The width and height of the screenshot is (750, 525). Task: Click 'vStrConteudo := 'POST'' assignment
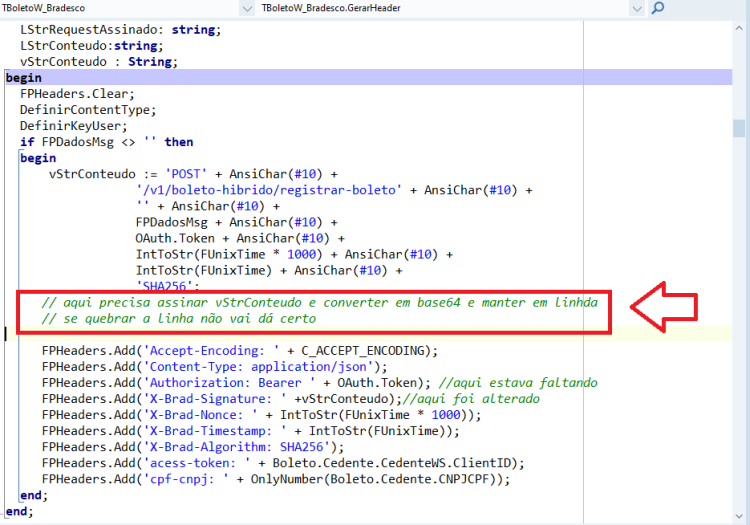click(x=193, y=174)
